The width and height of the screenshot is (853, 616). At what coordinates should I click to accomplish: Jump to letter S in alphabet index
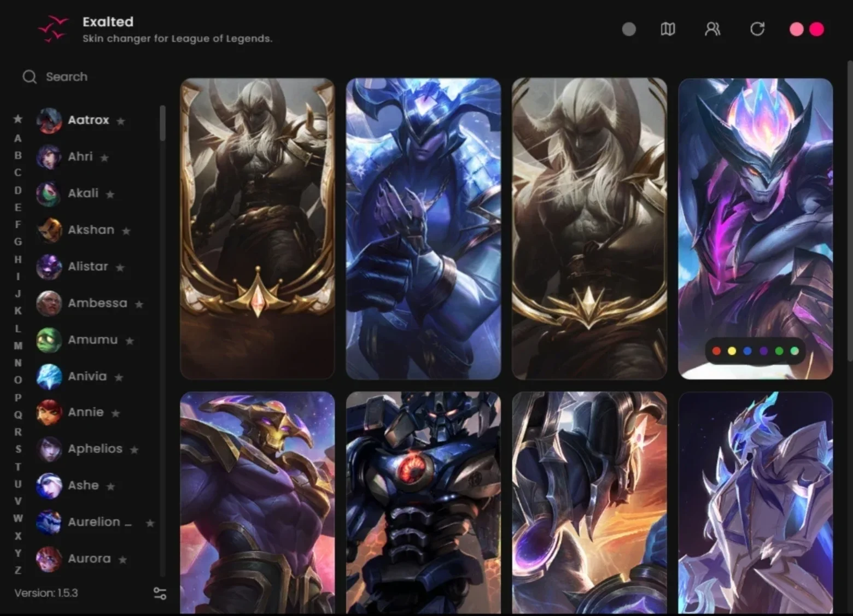point(18,449)
